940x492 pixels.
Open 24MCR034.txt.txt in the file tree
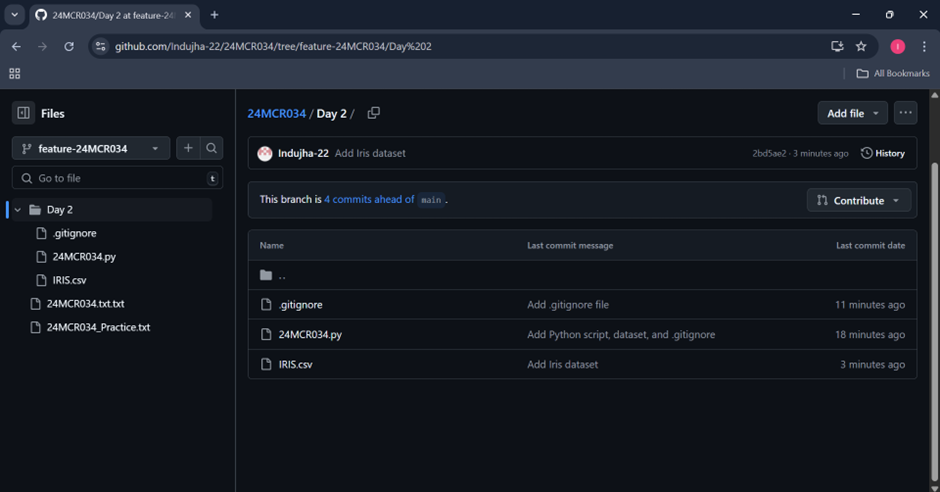tap(86, 304)
